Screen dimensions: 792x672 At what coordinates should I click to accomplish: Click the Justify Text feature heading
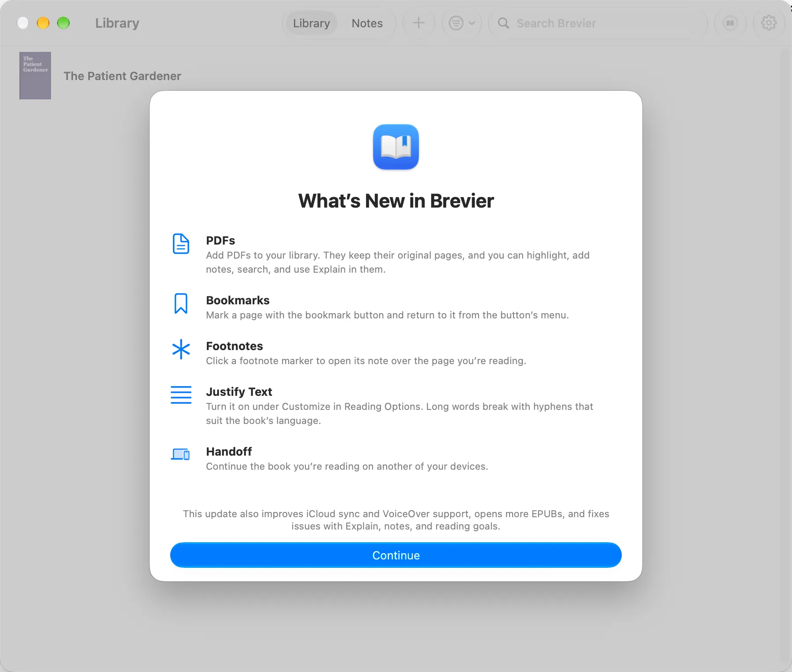pos(239,392)
